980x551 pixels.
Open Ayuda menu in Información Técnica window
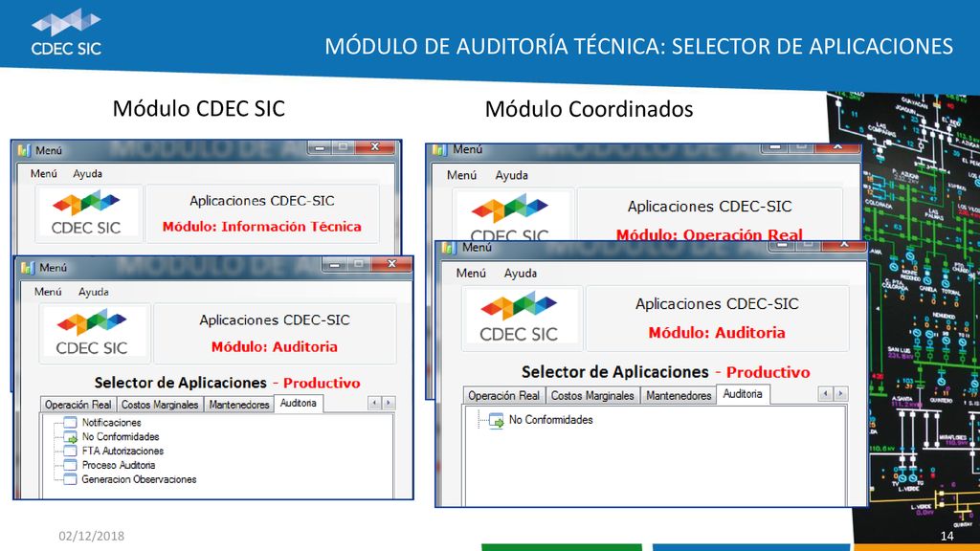pyautogui.click(x=87, y=174)
